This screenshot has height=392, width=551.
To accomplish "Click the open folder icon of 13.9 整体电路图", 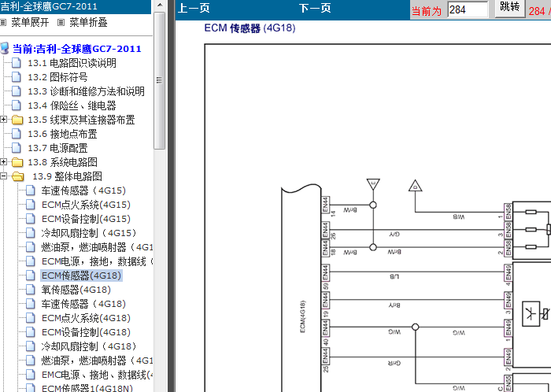I will coord(17,176).
